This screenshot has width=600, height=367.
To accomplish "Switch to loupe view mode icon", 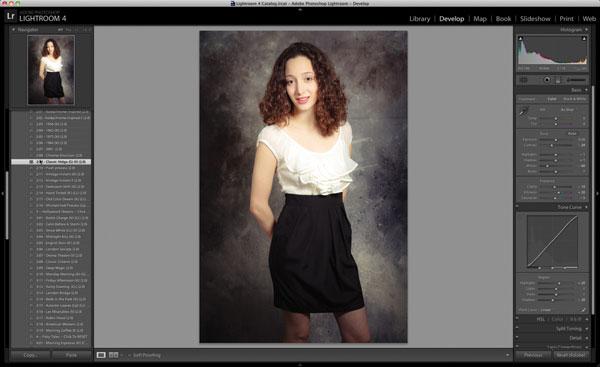I will click(101, 355).
